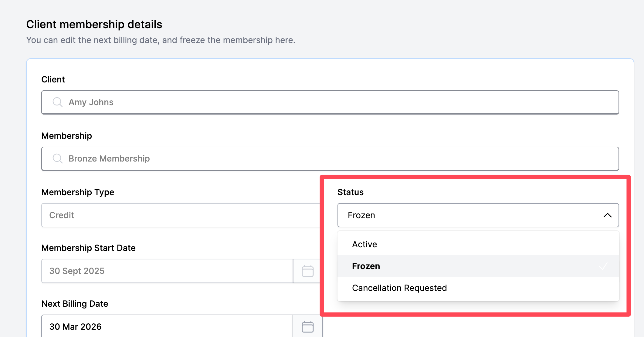Click the Next Billing Date label

tap(75, 304)
